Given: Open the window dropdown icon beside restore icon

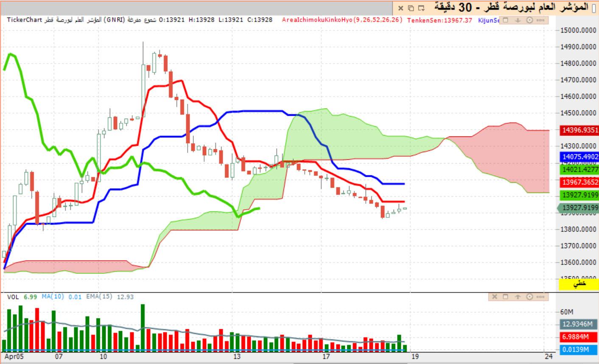Looking at the screenshot, I should [421, 8].
